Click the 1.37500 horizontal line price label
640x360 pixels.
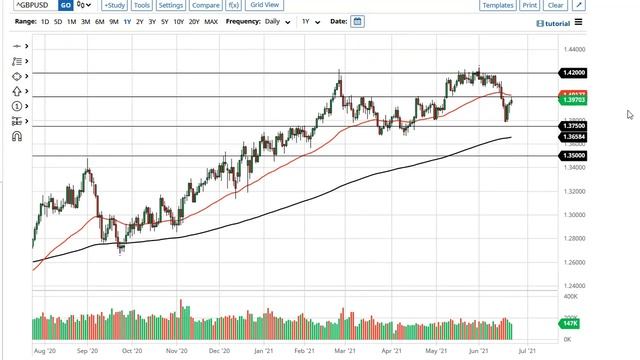pos(573,126)
